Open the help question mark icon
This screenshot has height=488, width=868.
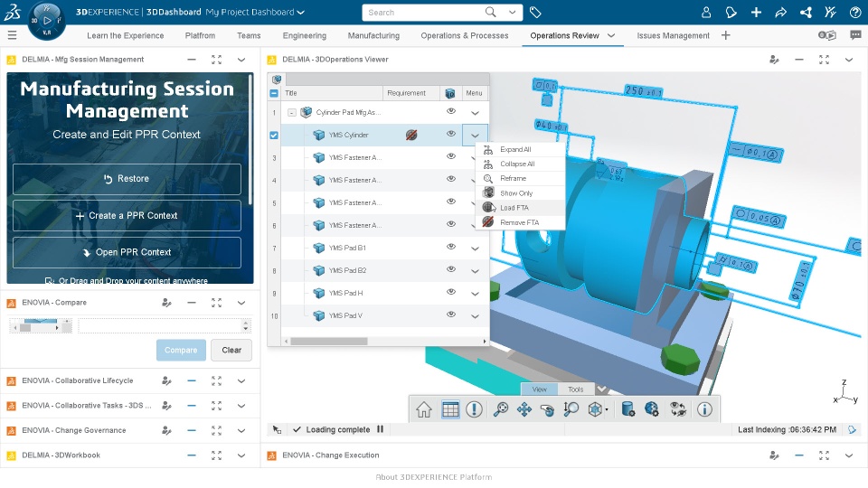[x=855, y=12]
